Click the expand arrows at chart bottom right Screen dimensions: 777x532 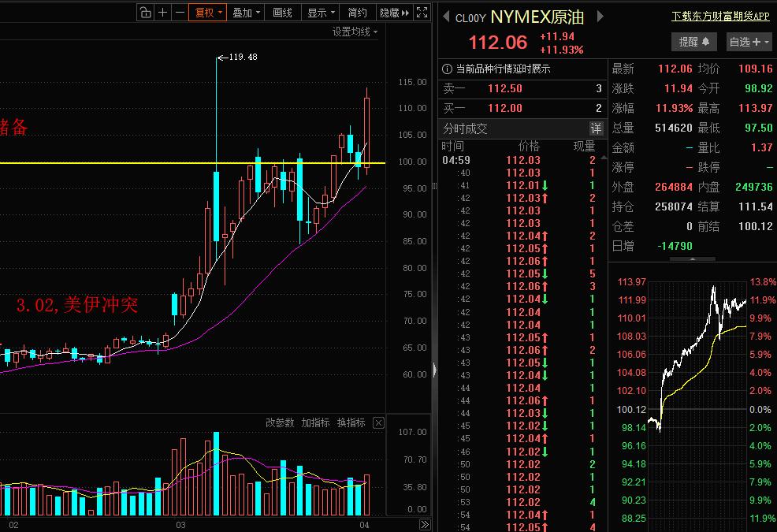click(x=425, y=525)
